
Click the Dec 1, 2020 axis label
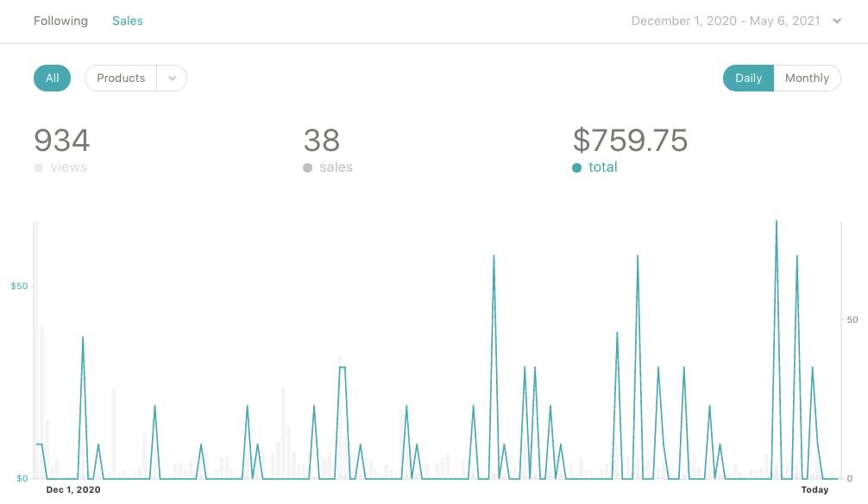[x=73, y=489]
